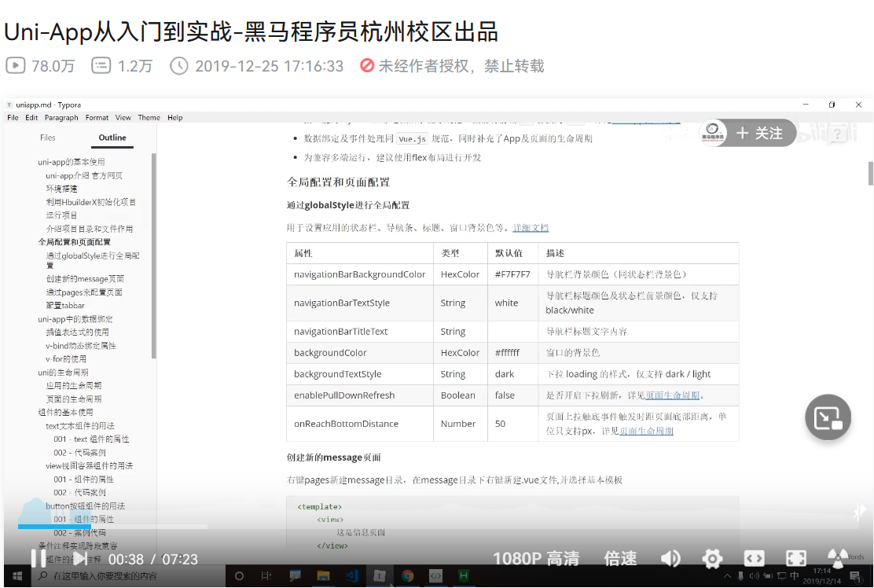Open the Edit menu in Typora

tap(31, 118)
